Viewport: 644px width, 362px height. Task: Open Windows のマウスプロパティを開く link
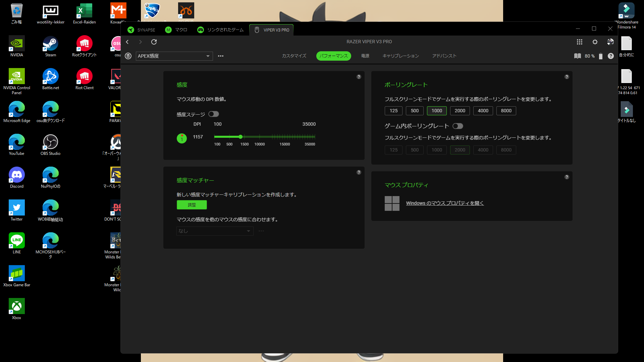point(445,203)
